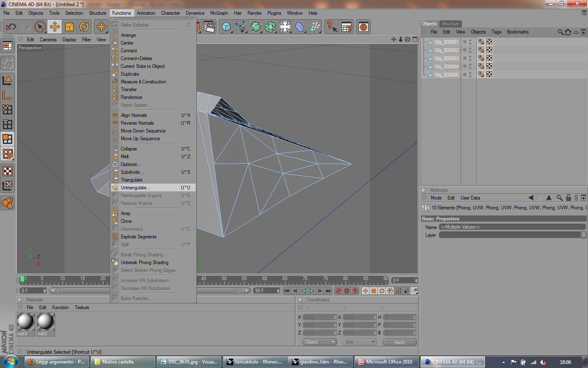Choose Untriangulate... from Functions menu
Viewport: 588px width, 368px height.
pos(154,188)
